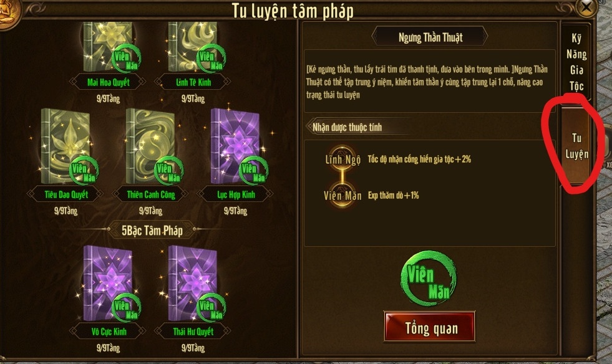The height and width of the screenshot is (364, 612).
Task: Click the Lĩnh Ngộ stage node icon
Action: click(x=342, y=159)
